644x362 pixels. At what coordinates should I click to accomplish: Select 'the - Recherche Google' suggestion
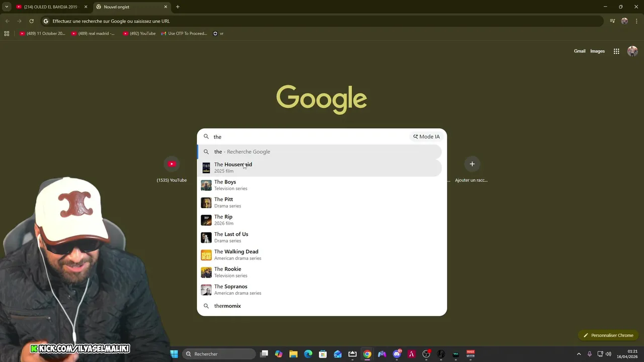pos(319,152)
